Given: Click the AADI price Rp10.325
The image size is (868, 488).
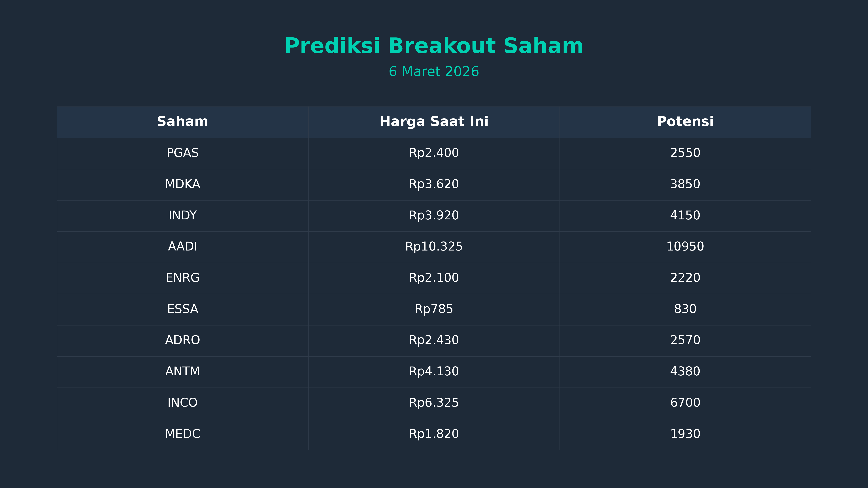Looking at the screenshot, I should (x=434, y=247).
